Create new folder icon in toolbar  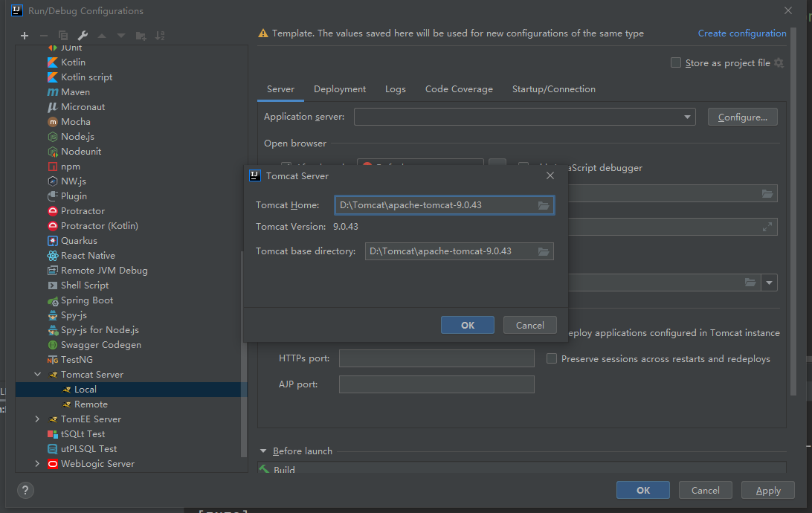pyautogui.click(x=141, y=36)
